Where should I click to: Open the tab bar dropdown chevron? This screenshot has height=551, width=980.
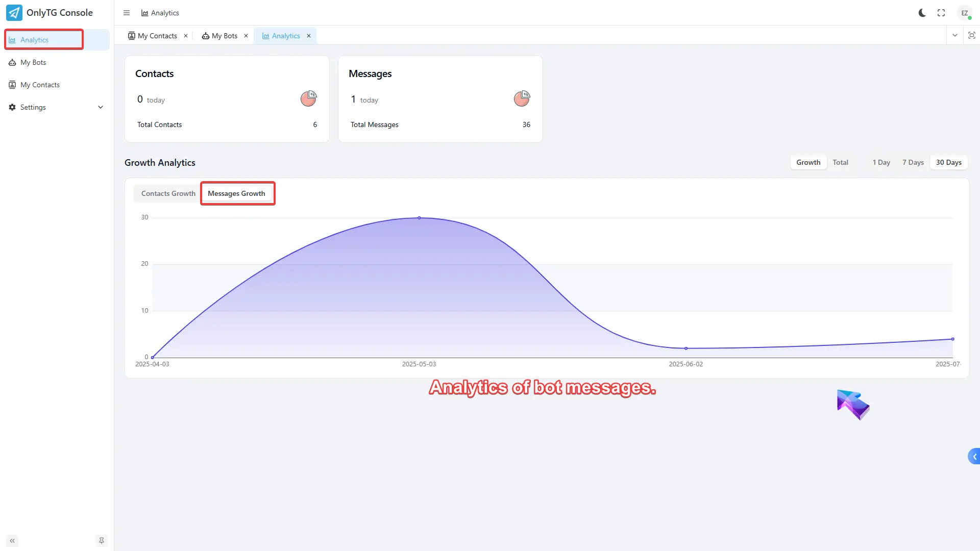(954, 35)
